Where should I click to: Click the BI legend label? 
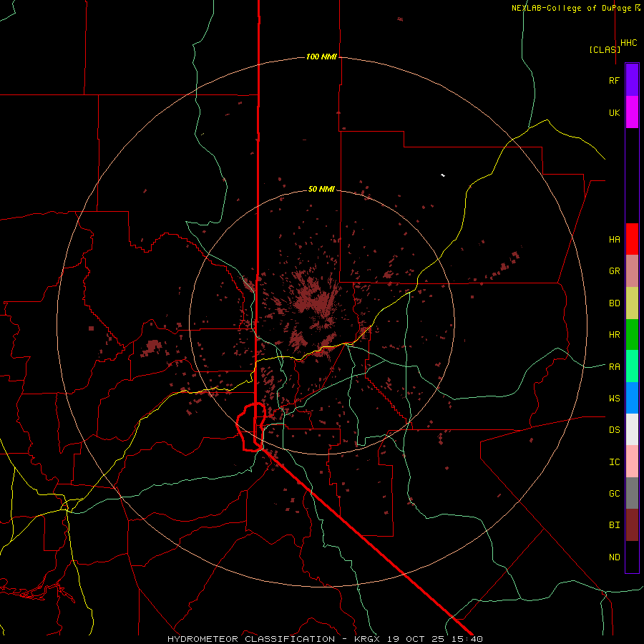click(x=614, y=525)
